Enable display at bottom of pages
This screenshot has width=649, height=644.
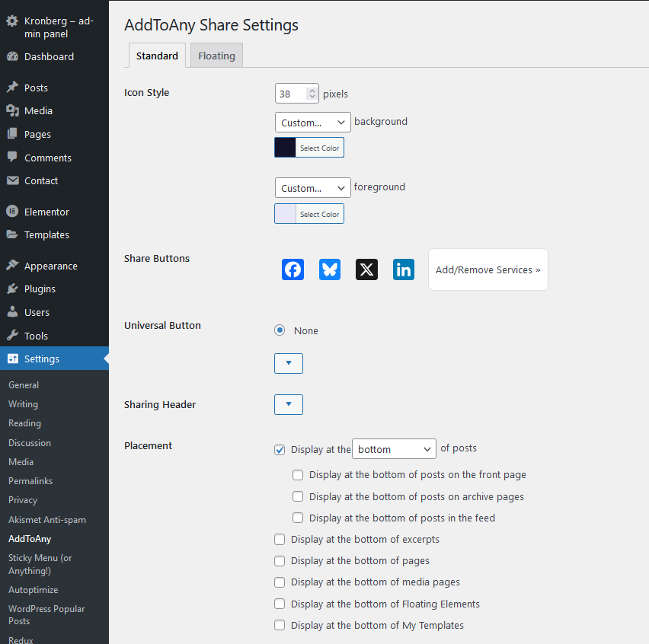pyautogui.click(x=280, y=561)
